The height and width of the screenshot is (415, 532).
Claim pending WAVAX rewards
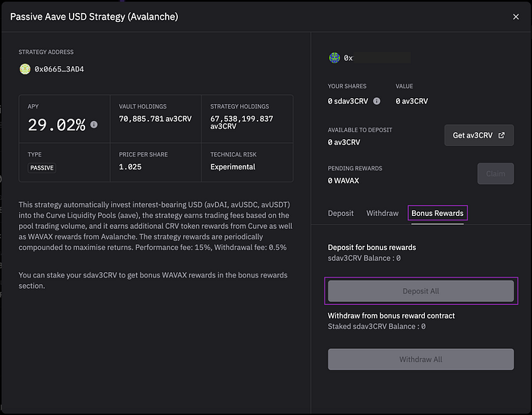(x=495, y=173)
